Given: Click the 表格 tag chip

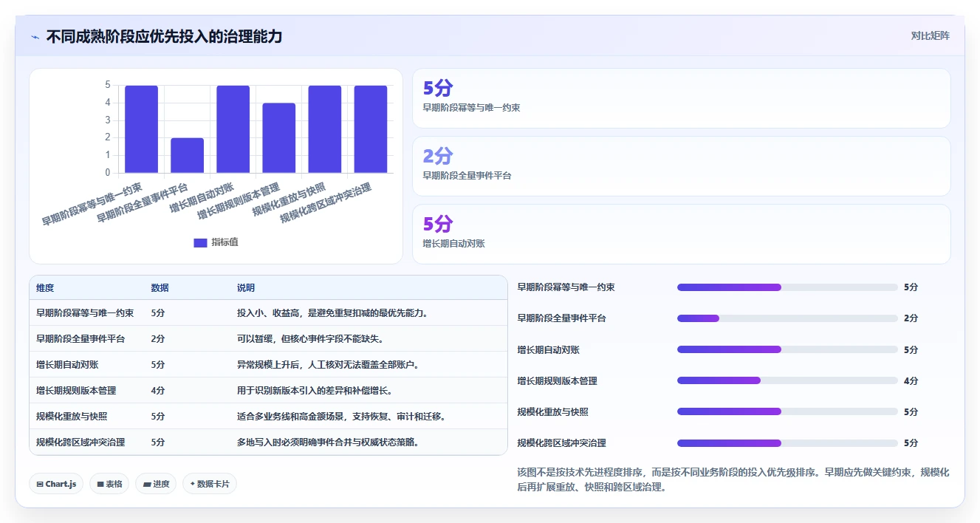Looking at the screenshot, I should (x=109, y=484).
